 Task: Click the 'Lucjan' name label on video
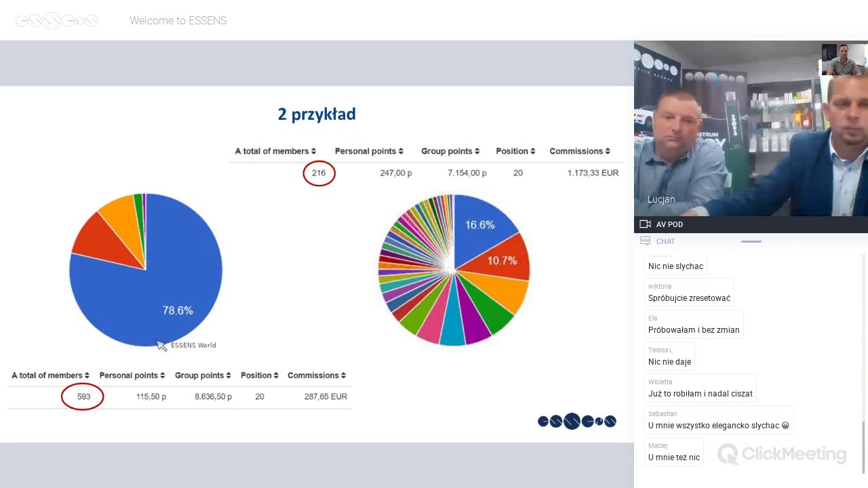point(661,199)
